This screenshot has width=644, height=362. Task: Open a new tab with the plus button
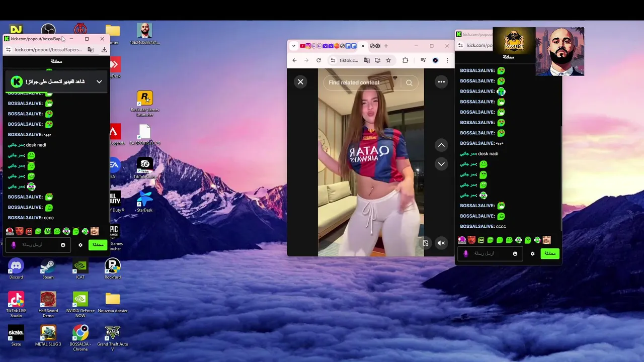(x=386, y=46)
